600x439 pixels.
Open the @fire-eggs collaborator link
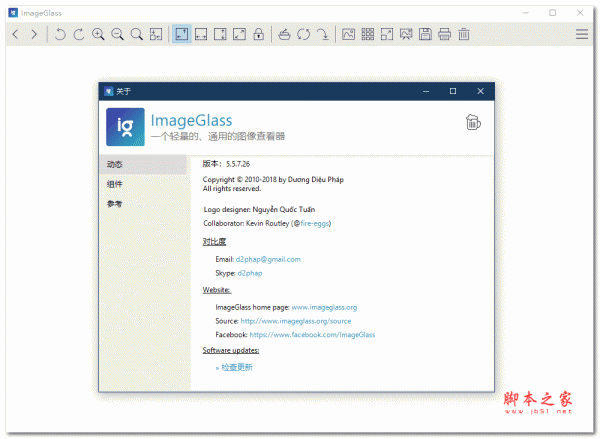point(315,224)
